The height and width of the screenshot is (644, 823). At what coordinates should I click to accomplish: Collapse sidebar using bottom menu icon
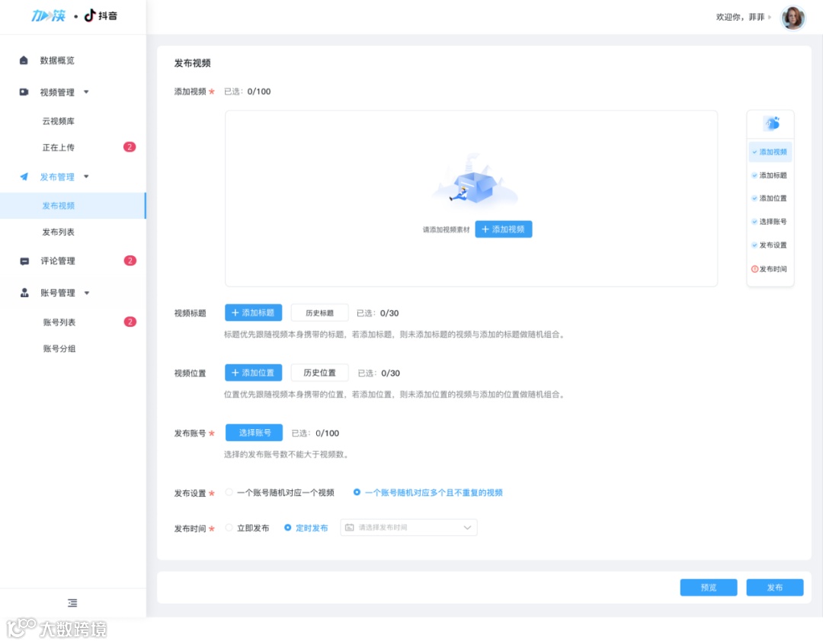click(72, 603)
